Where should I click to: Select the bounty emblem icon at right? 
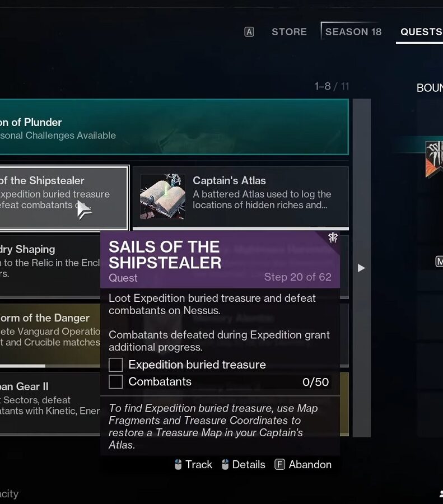pos(435,159)
